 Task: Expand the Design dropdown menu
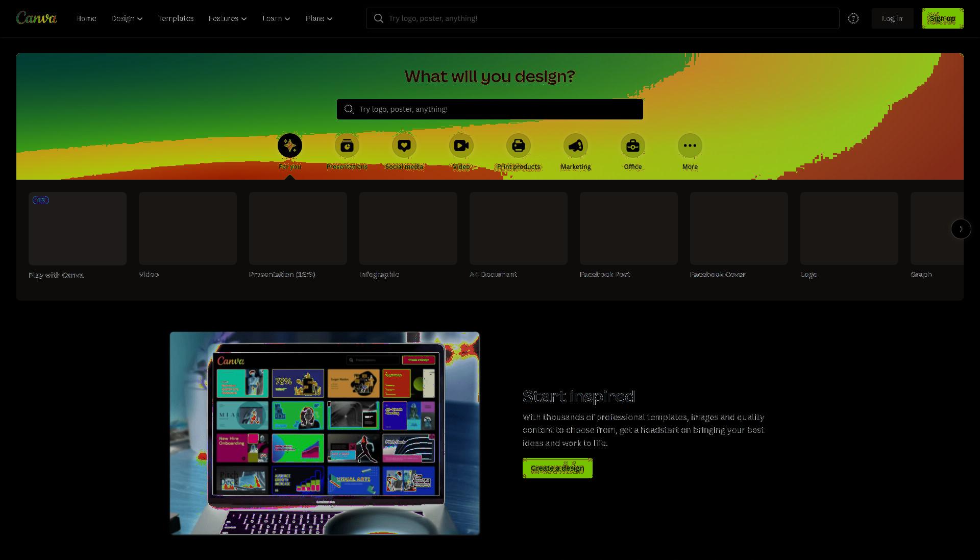coord(127,18)
